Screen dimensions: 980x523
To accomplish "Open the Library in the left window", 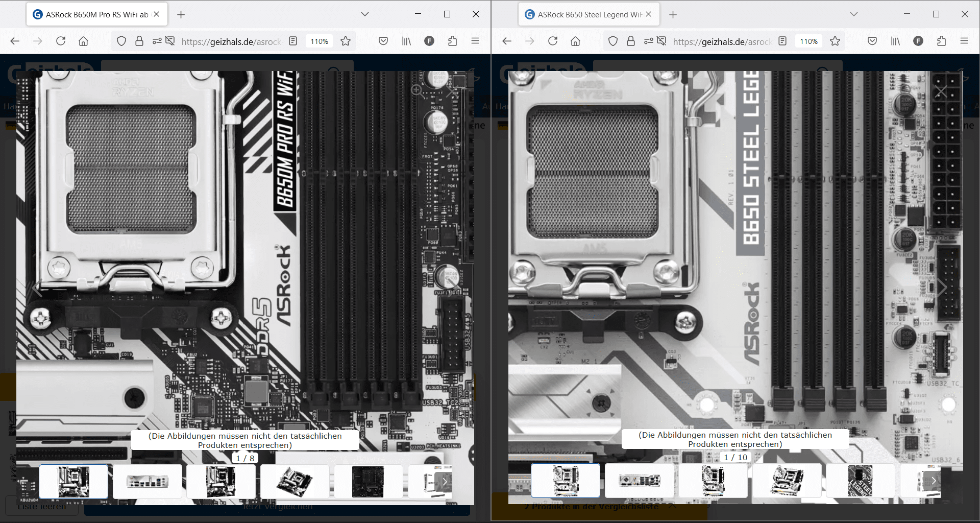I will pyautogui.click(x=406, y=41).
